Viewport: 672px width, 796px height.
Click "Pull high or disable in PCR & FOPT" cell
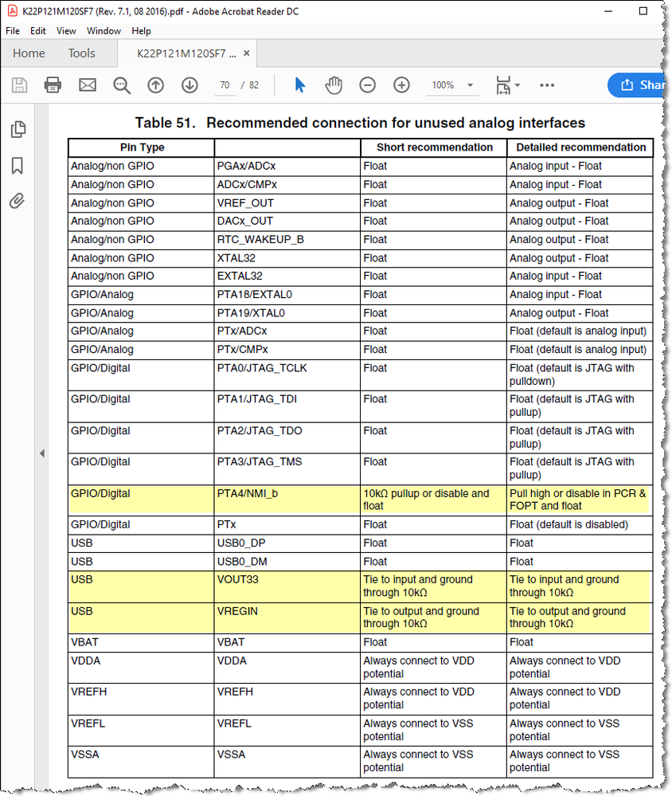[x=580, y=500]
